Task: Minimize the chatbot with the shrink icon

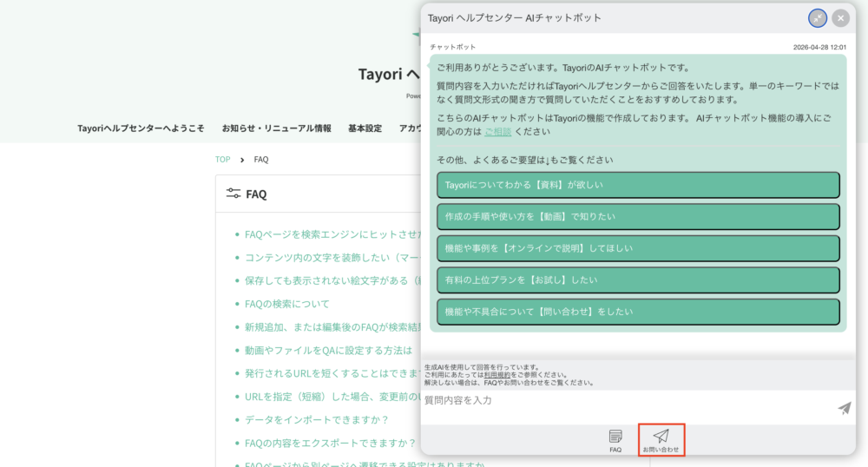Action: (818, 18)
